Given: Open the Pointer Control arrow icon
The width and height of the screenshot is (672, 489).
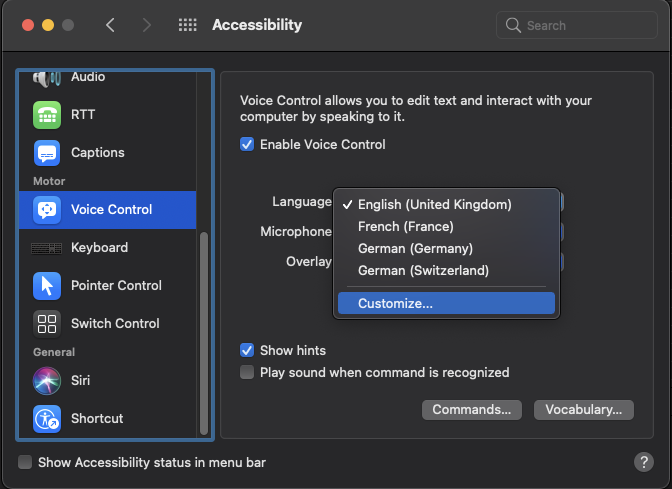Looking at the screenshot, I should pyautogui.click(x=47, y=286).
